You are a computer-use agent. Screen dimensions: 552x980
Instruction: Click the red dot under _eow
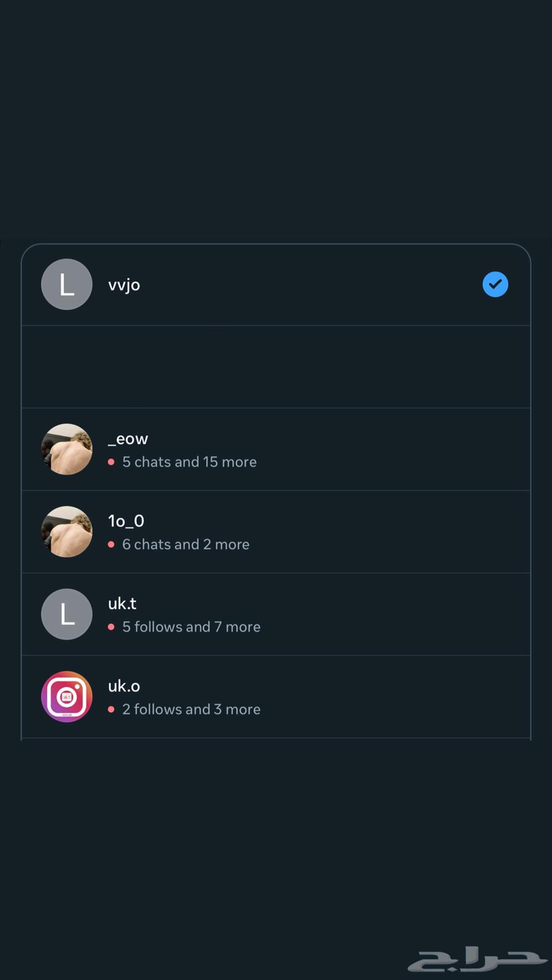tap(111, 462)
